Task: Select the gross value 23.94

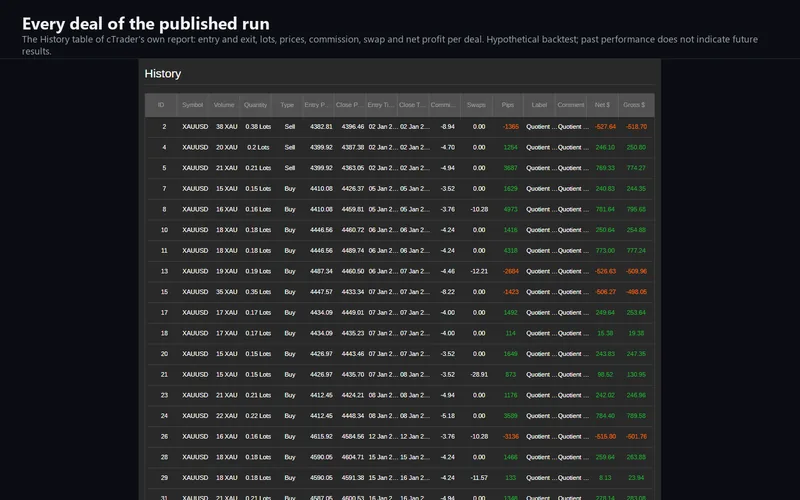Action: point(636,478)
